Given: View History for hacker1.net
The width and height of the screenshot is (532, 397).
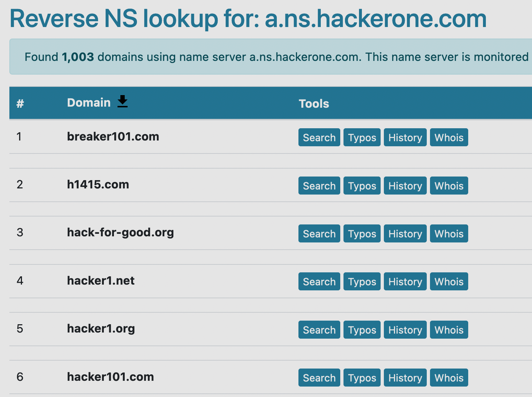Looking at the screenshot, I should coord(405,281).
